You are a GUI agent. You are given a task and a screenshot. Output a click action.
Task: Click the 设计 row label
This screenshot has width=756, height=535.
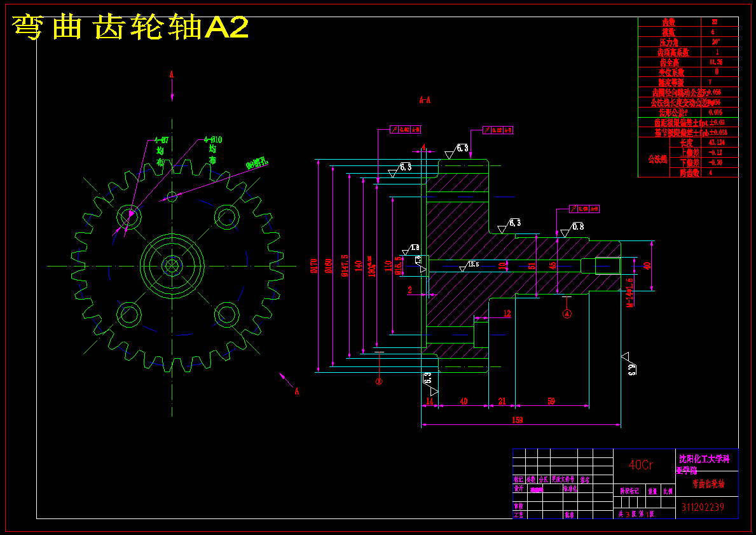(x=518, y=489)
